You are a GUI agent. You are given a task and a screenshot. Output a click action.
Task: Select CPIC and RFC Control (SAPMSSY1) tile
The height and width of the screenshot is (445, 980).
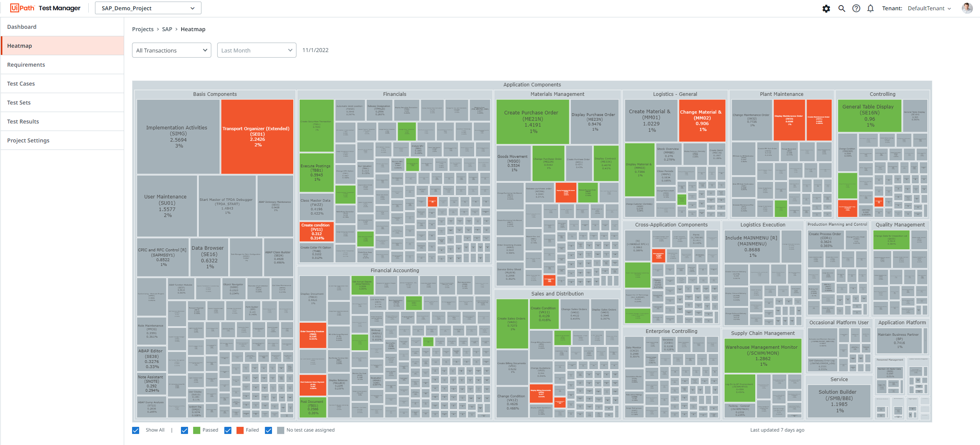click(163, 257)
